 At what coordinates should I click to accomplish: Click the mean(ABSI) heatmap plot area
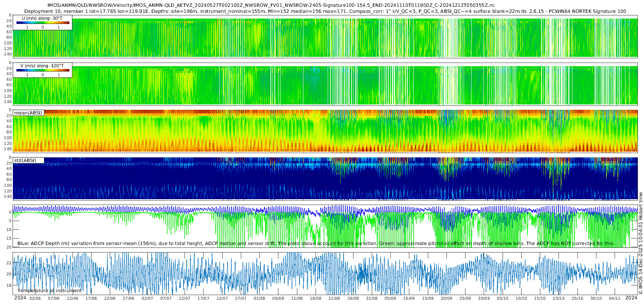325,131
